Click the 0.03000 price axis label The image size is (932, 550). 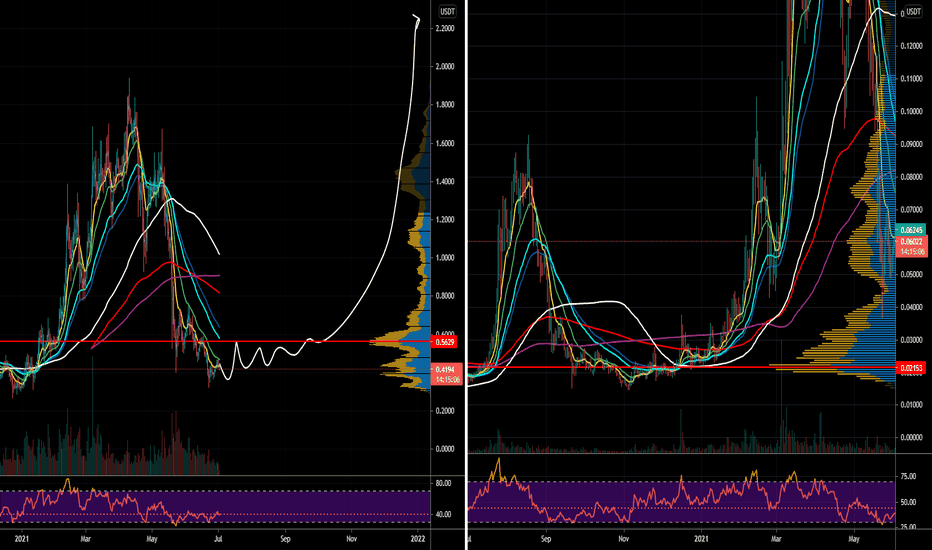912,340
